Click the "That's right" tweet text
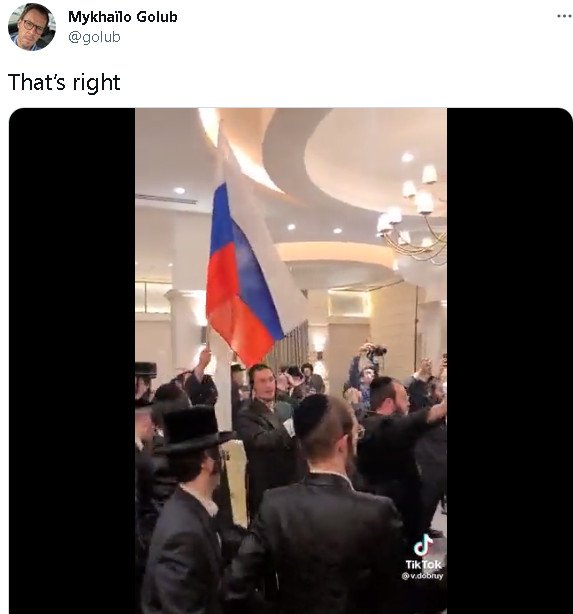 tap(64, 83)
